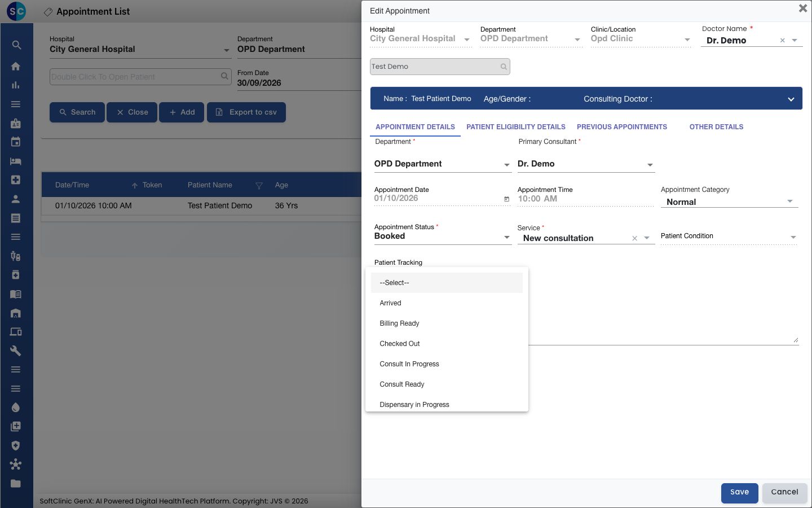Select Consult Ready tracking option
This screenshot has height=508, width=812.
point(447,384)
